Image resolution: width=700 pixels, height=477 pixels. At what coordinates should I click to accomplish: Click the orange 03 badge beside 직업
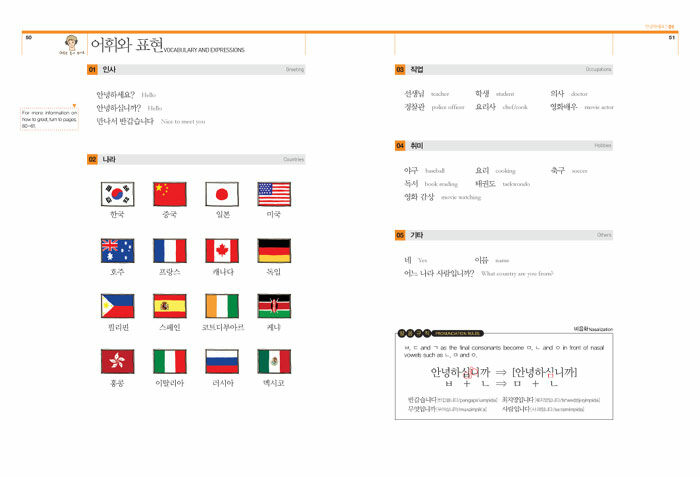point(400,70)
